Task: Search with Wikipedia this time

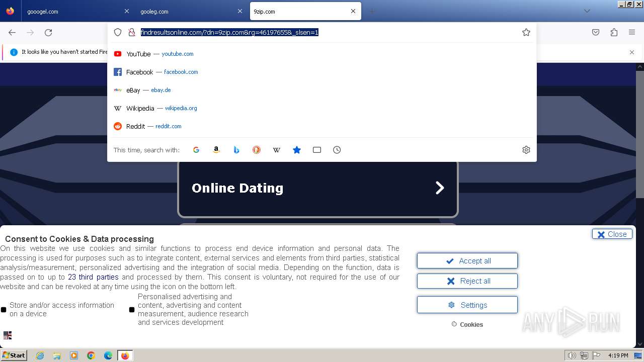Action: pyautogui.click(x=277, y=150)
